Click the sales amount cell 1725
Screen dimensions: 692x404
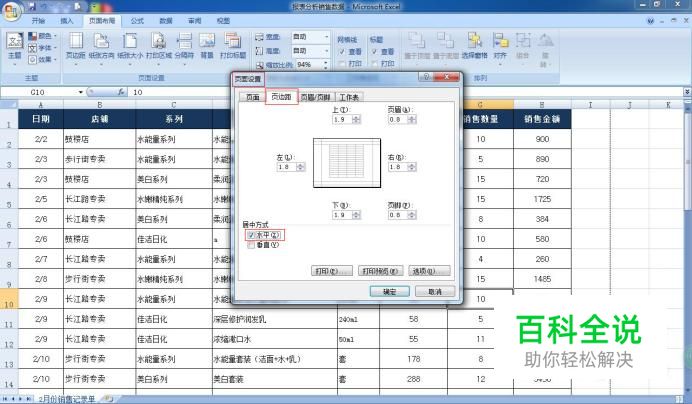click(x=542, y=199)
